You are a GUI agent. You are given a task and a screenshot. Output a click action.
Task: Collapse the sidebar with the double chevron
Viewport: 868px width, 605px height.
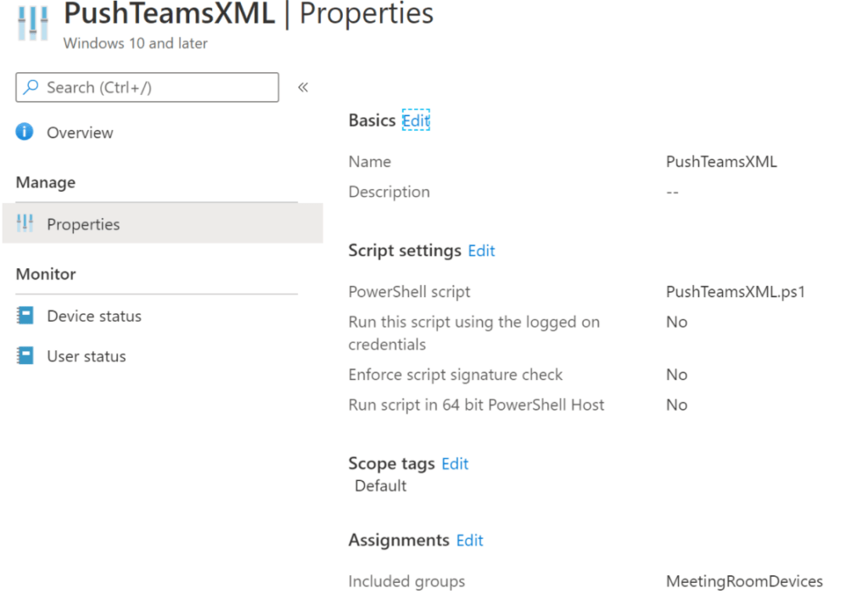303,87
